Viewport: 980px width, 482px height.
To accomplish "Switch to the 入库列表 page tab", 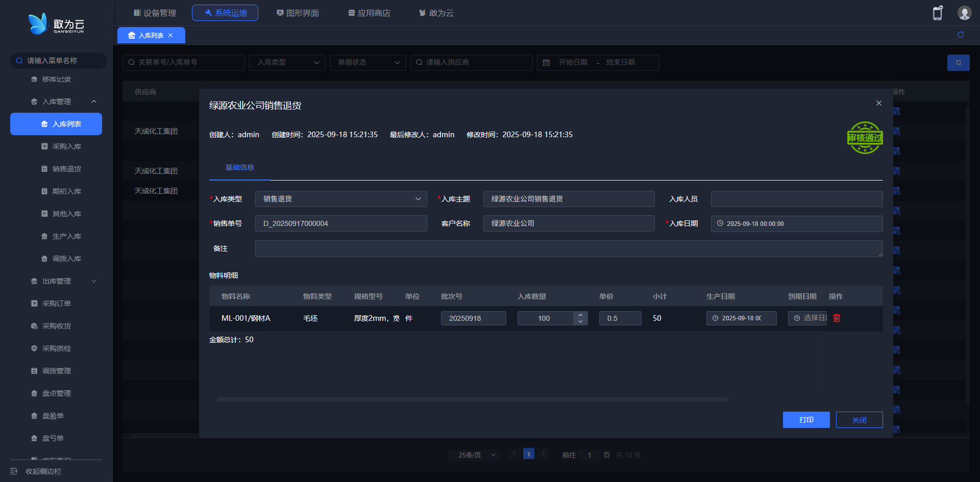I will [x=151, y=35].
